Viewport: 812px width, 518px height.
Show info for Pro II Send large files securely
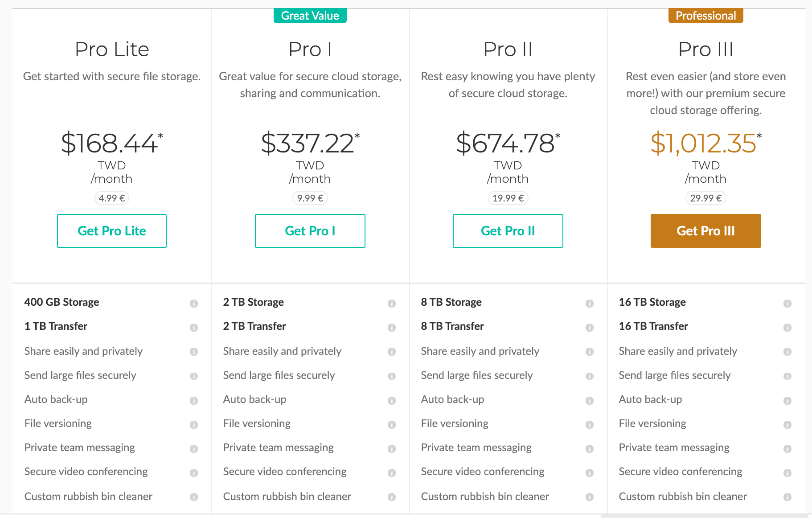590,376
